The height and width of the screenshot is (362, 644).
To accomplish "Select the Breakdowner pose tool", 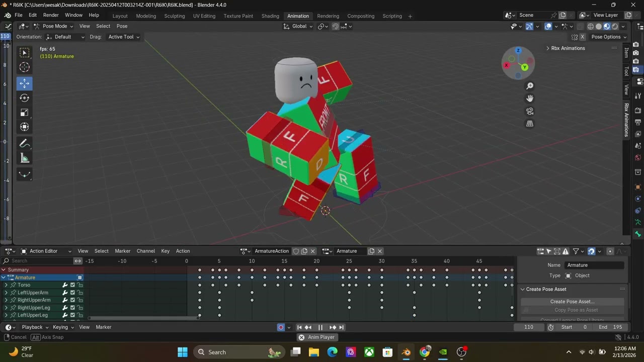I will coord(24,174).
